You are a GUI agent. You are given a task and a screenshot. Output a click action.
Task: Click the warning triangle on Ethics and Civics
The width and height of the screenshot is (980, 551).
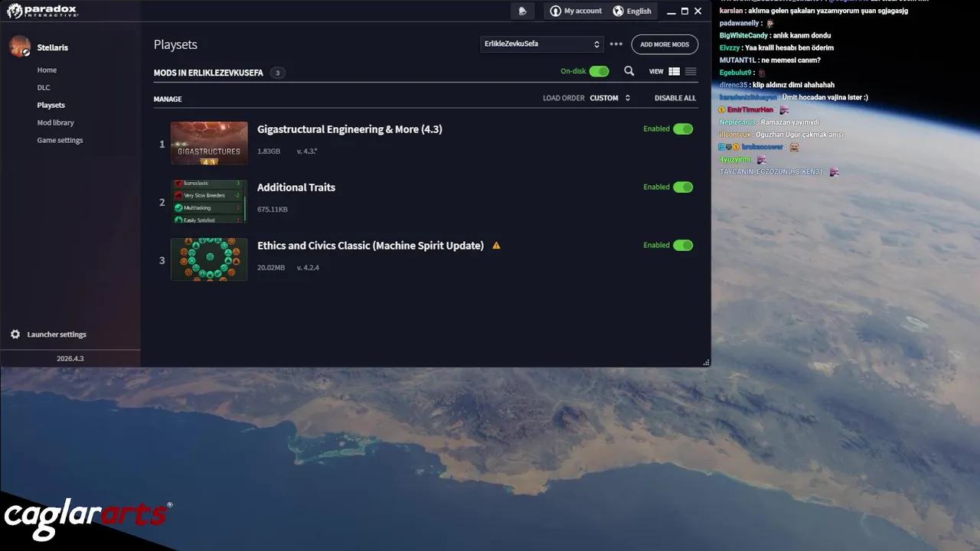(496, 246)
